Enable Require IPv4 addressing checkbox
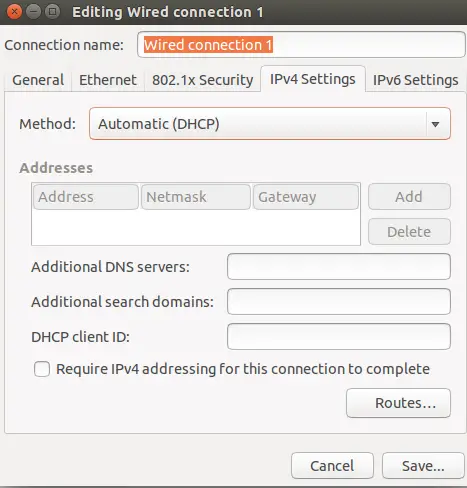Image resolution: width=467 pixels, height=488 pixels. click(42, 369)
